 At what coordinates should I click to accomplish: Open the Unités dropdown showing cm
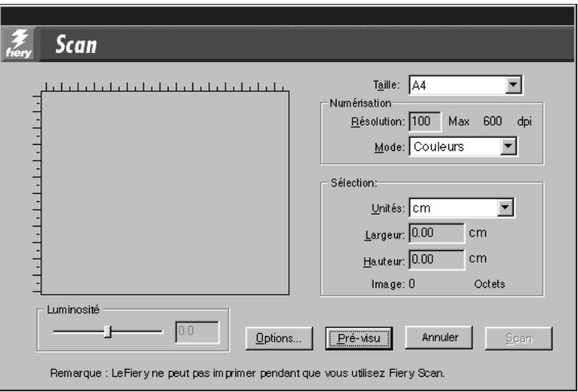(461, 208)
